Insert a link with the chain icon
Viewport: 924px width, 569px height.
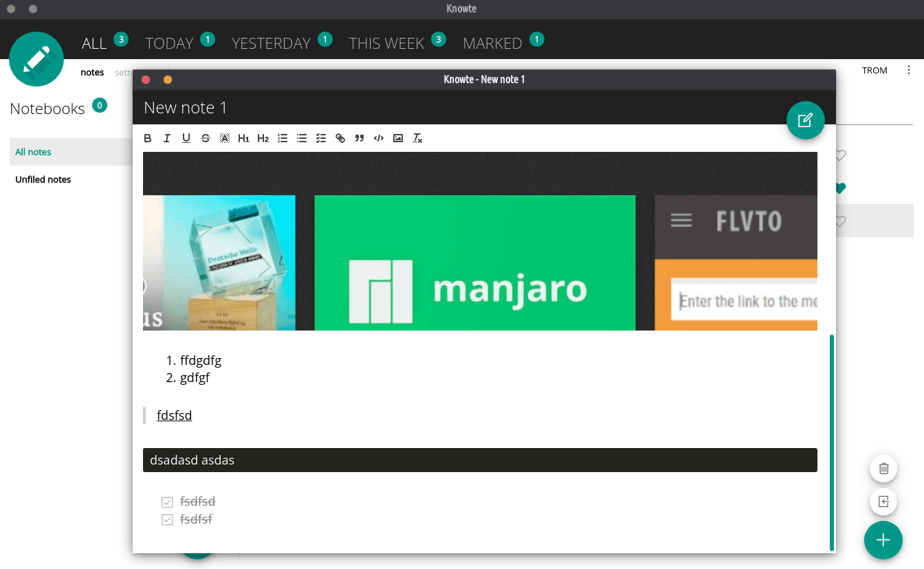pos(340,138)
